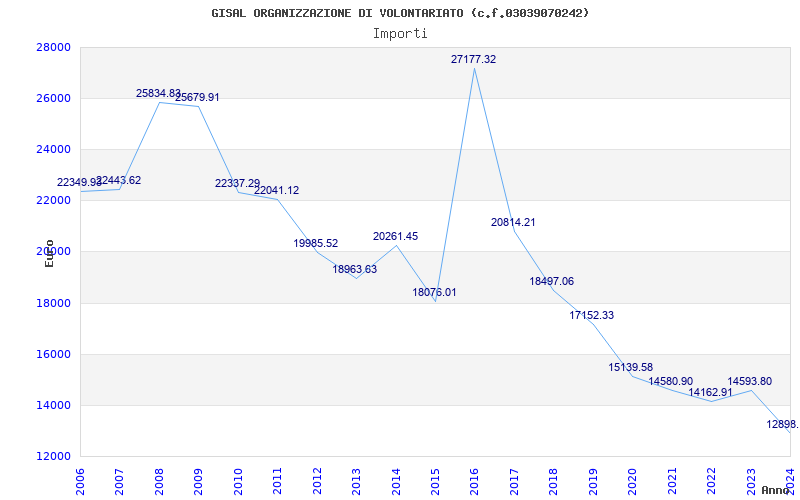Click x-axis year label 2008
This screenshot has width=800, height=500.
[159, 482]
